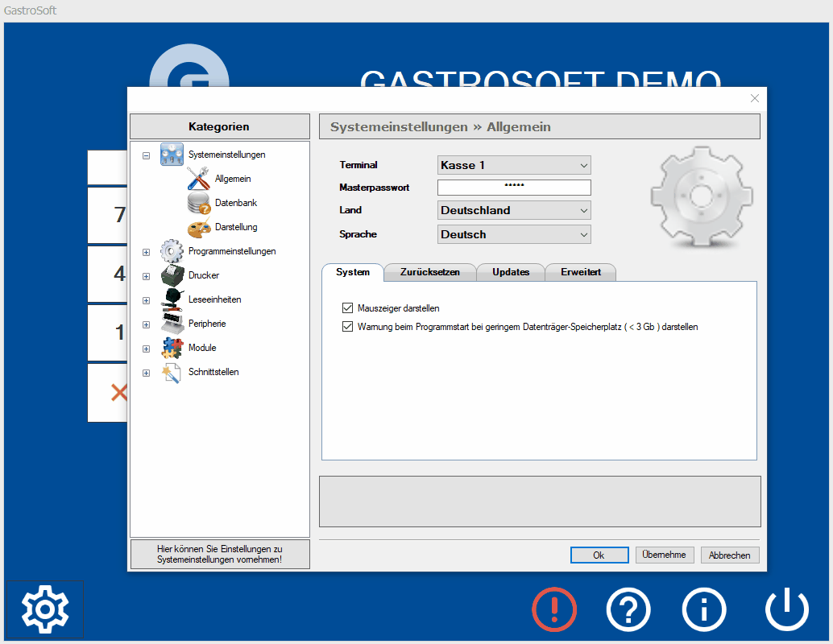Viewport: 833px width, 644px height.
Task: Confirm with the Ok button
Action: (599, 555)
